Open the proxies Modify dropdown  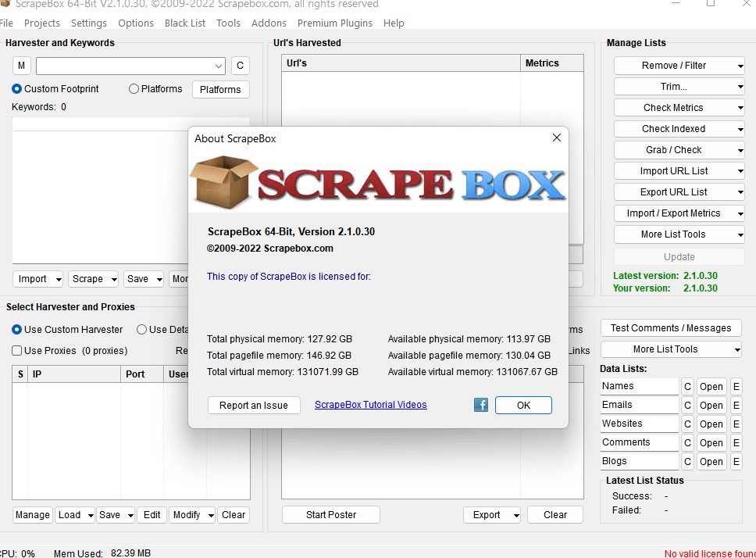[192, 514]
